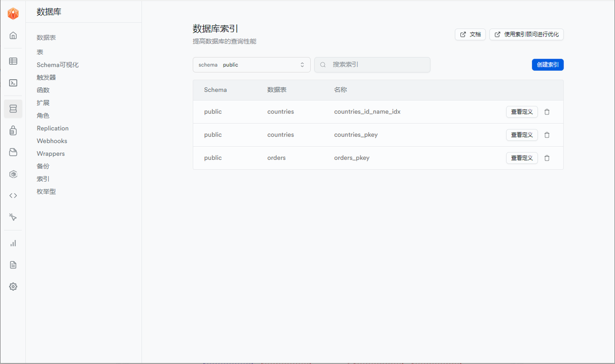Open Logs via the document icon
The image size is (615, 364).
(13, 265)
